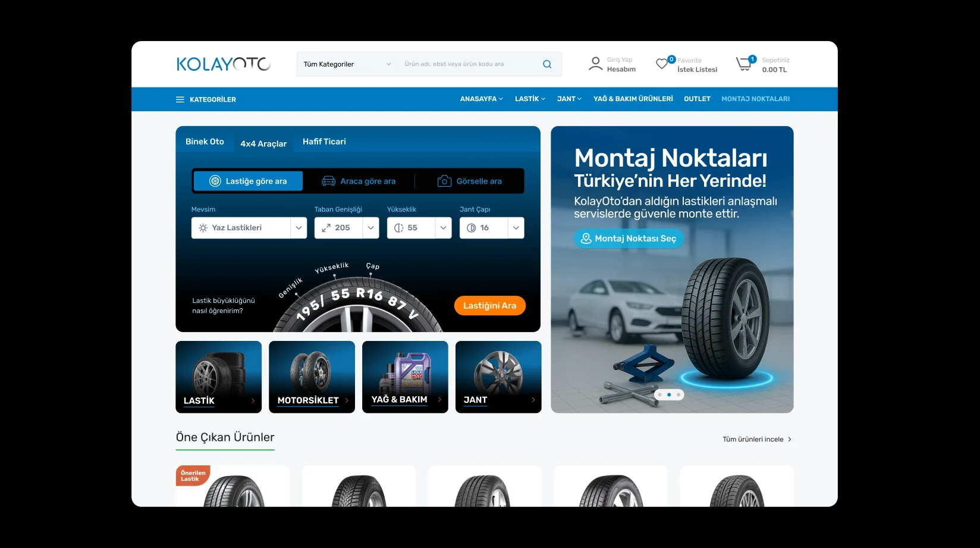
Task: Open the user account icon
Action: [595, 64]
